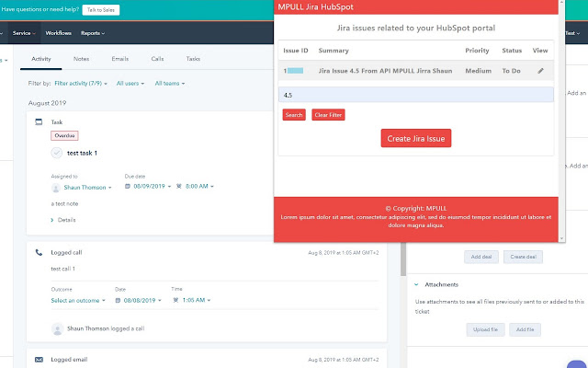Open the Service menu in navigation bar
Viewport: 588px width, 368px height.
pos(24,33)
